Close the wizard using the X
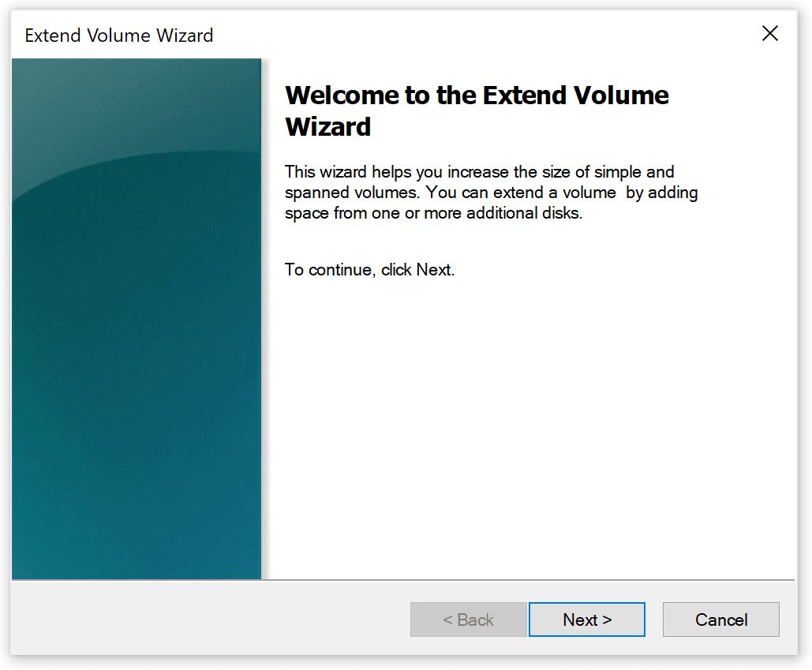 click(769, 33)
